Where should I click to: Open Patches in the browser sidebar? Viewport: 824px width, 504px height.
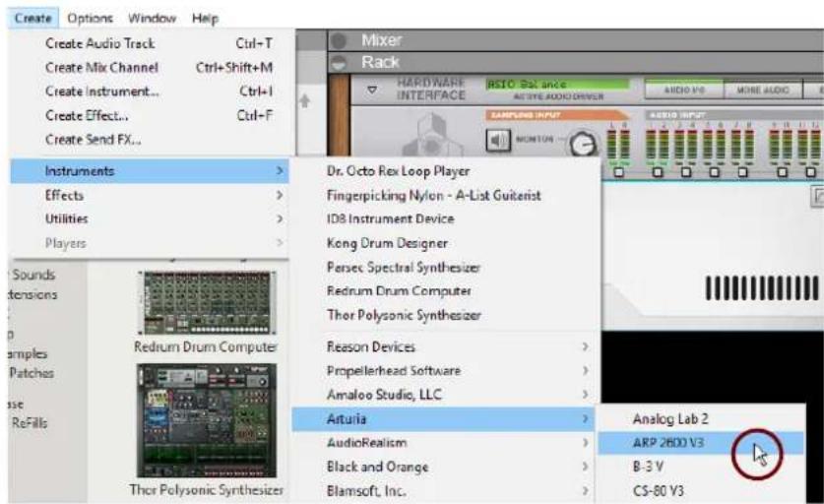(x=32, y=373)
